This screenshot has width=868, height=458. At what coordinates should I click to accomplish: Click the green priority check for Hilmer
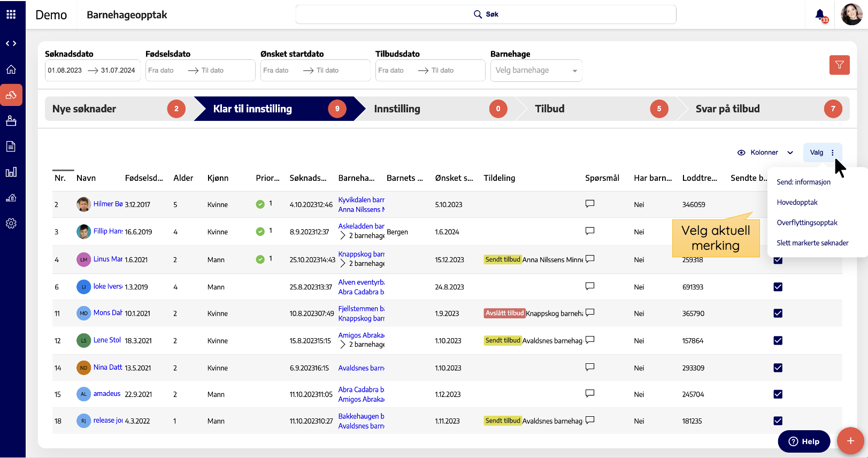(260, 204)
